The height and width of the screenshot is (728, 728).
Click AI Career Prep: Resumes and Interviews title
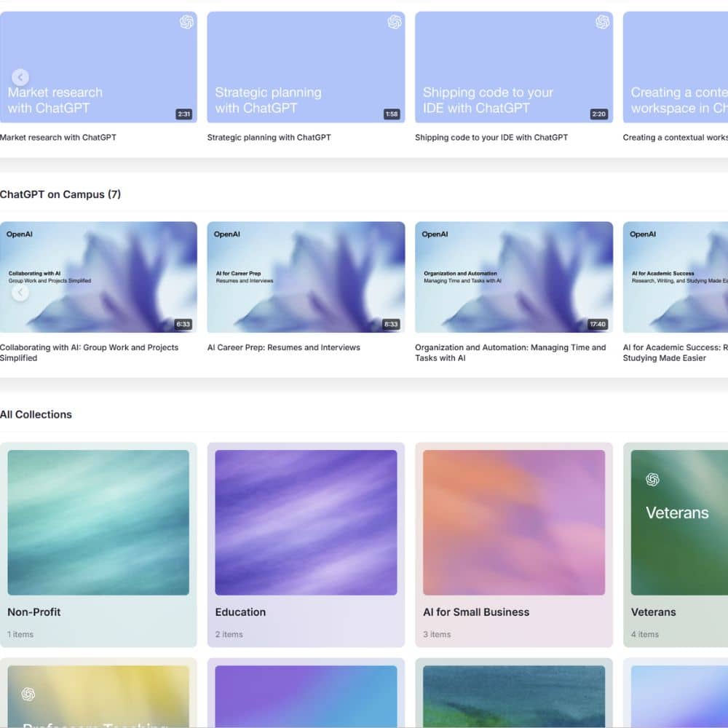[283, 348]
